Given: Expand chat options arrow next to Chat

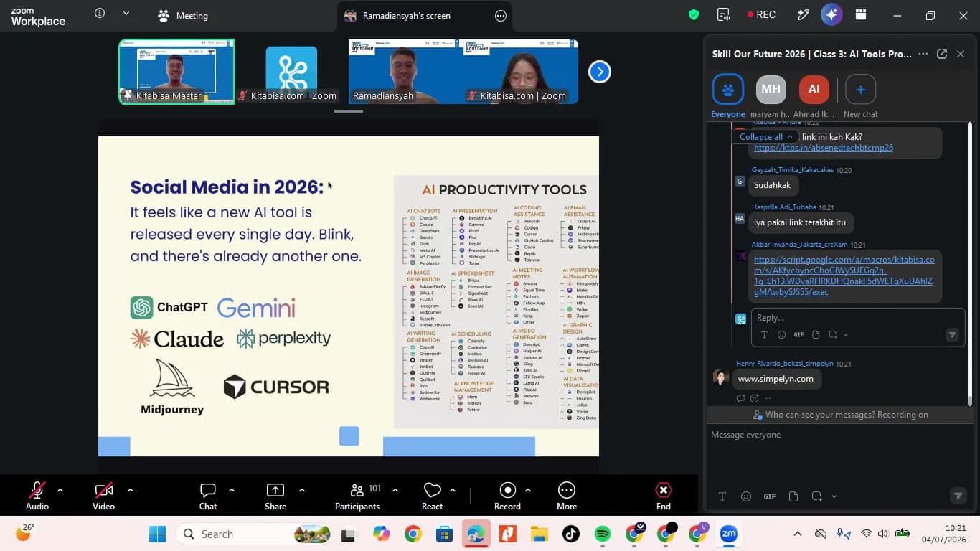Looking at the screenshot, I should (x=232, y=490).
